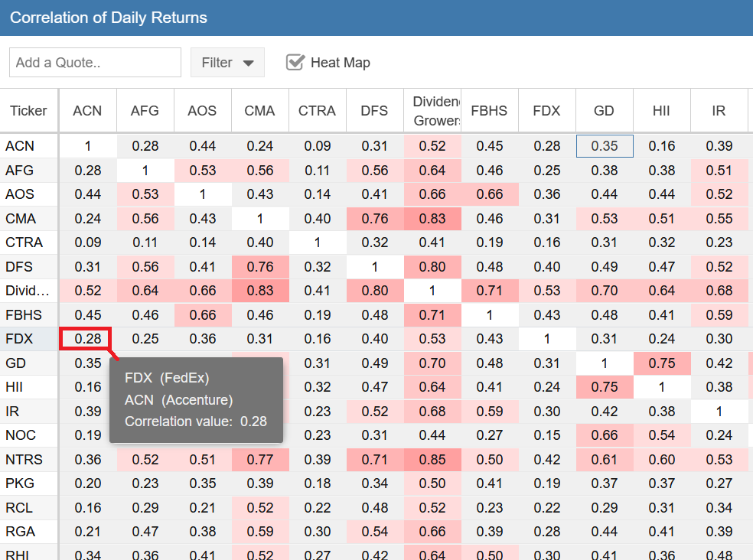Select the NTRS row ticker
The image size is (753, 560).
pos(24,460)
